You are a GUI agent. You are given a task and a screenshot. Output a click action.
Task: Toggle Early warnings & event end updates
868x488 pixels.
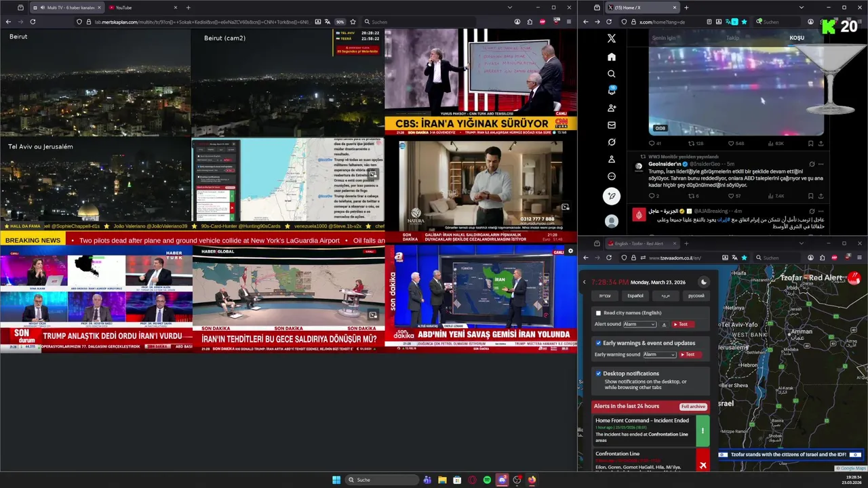click(598, 343)
